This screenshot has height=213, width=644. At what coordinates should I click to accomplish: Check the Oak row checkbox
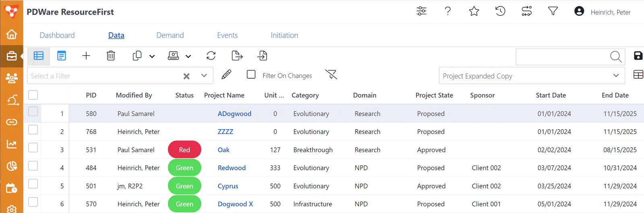[x=33, y=148]
